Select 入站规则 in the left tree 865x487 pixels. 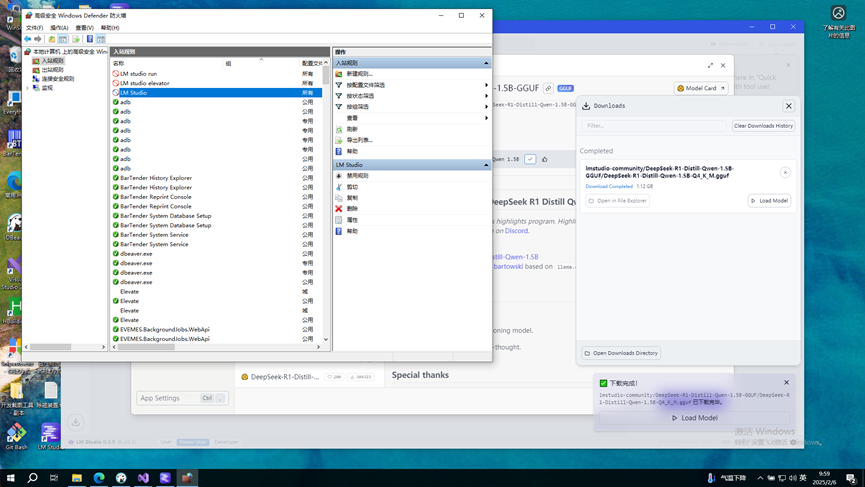coord(52,61)
